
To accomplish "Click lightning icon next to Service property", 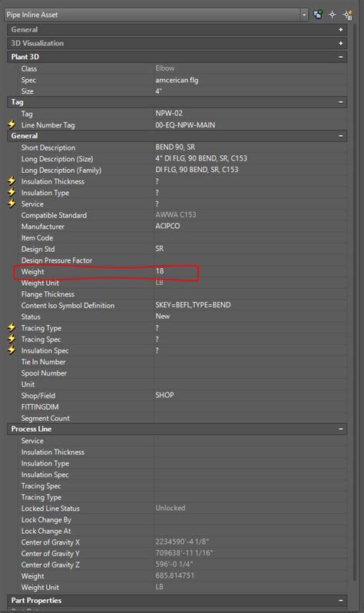I will (x=12, y=204).
